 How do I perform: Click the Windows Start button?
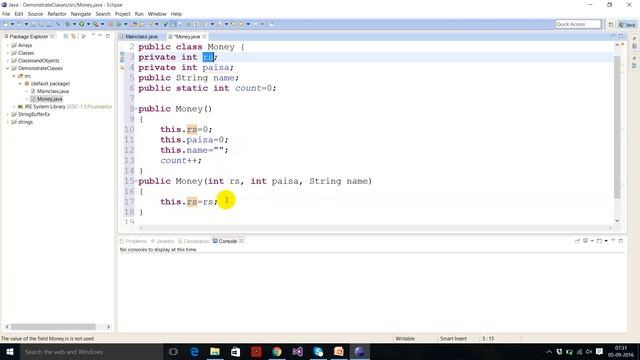coord(10,352)
